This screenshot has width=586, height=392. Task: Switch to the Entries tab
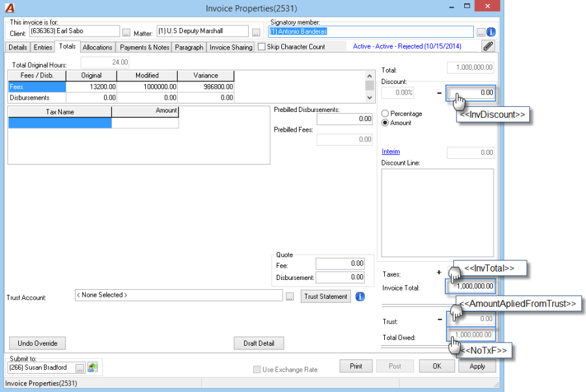coord(43,47)
